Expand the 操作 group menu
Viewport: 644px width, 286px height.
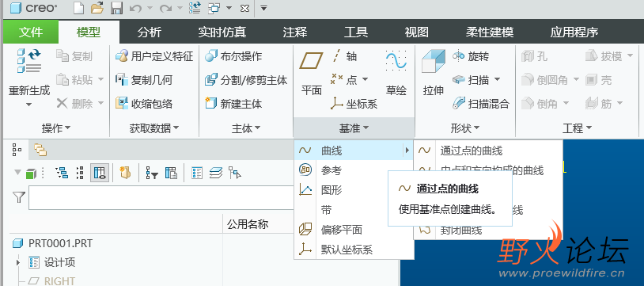[x=56, y=128]
